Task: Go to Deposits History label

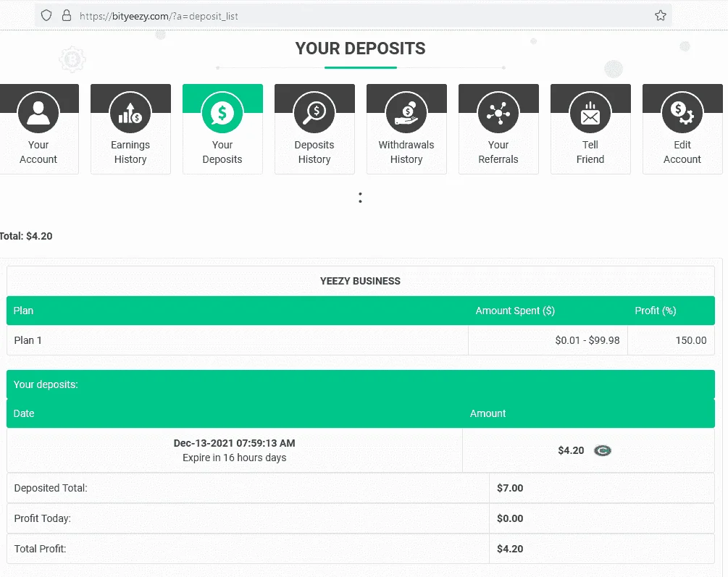Action: coord(314,152)
